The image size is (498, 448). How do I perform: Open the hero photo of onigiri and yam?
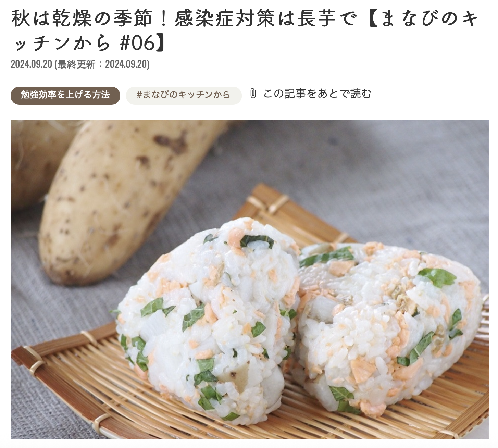pos(250,279)
